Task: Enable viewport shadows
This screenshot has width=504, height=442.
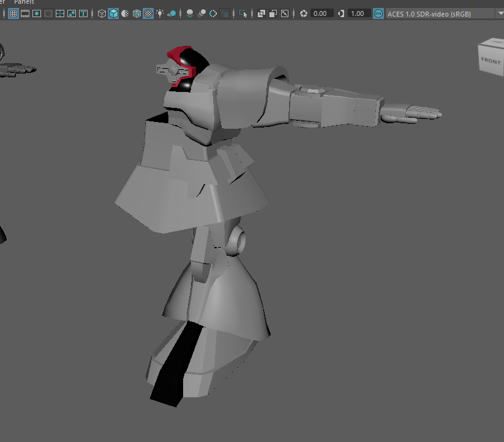Action: point(171,13)
